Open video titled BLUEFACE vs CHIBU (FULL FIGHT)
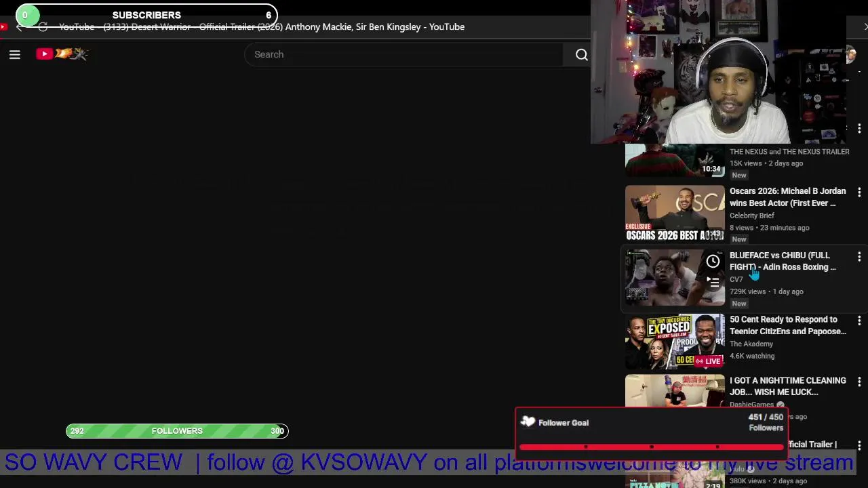The width and height of the screenshot is (868, 488). pos(783,261)
